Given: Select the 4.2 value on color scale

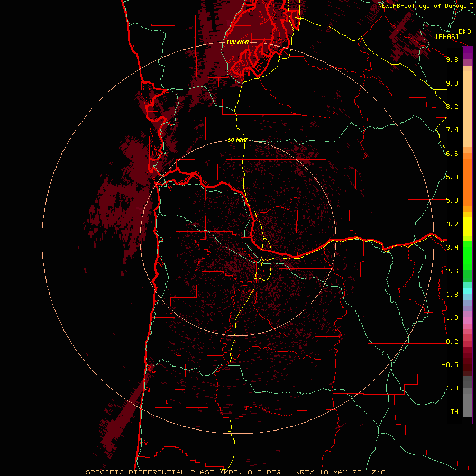Looking at the screenshot, I should pyautogui.click(x=452, y=224).
